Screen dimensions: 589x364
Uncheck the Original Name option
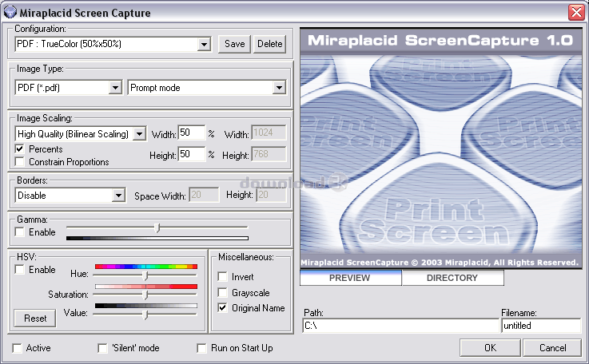point(223,308)
